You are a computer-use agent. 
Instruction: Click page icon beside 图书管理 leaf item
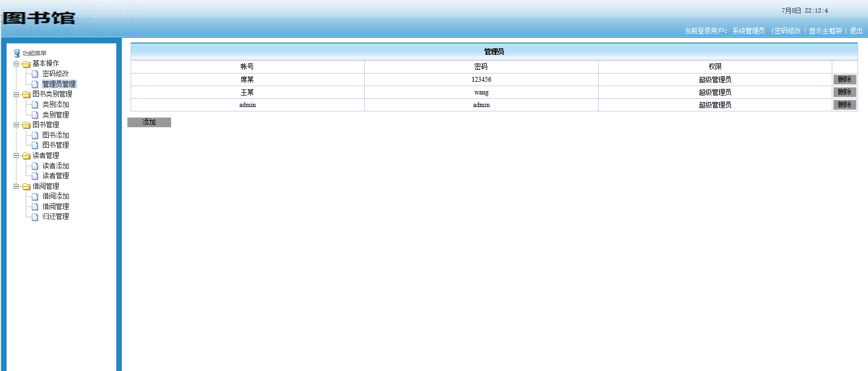pyautogui.click(x=35, y=145)
